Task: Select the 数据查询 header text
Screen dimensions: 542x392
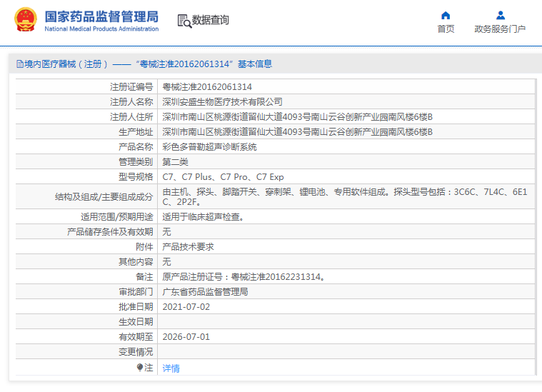Action: 211,21
